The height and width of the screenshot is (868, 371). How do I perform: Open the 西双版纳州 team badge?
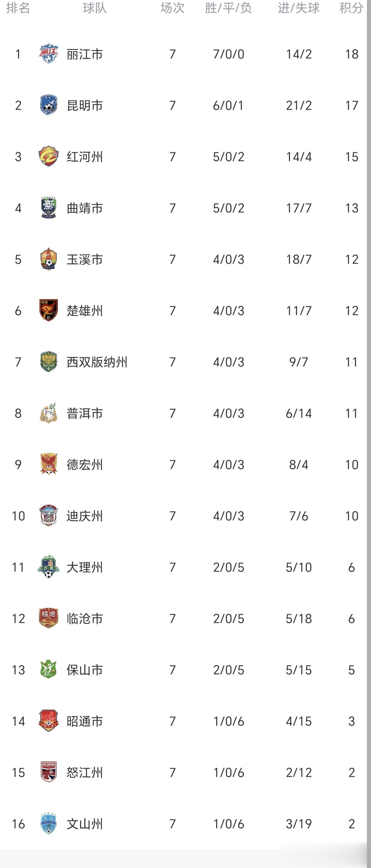(48, 362)
